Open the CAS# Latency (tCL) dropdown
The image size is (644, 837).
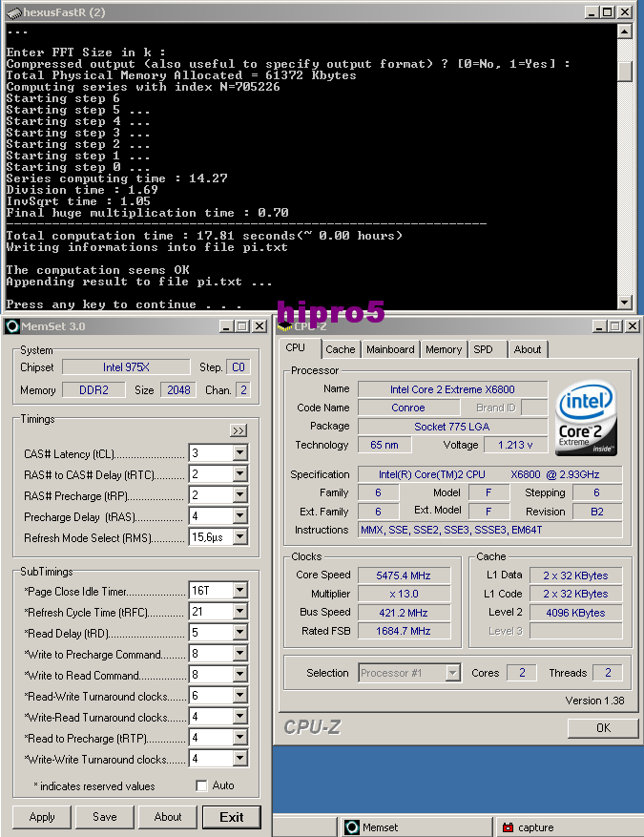[239, 453]
